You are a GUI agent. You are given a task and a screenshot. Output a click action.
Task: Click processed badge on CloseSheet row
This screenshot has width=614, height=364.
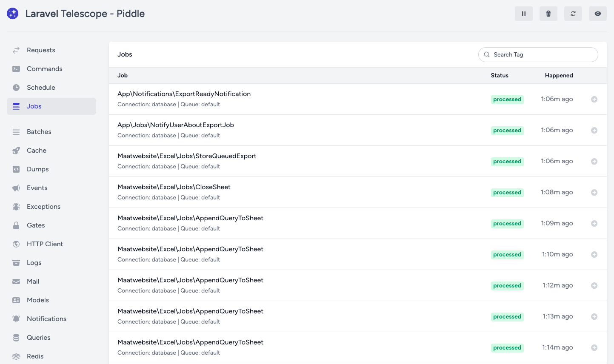(507, 193)
